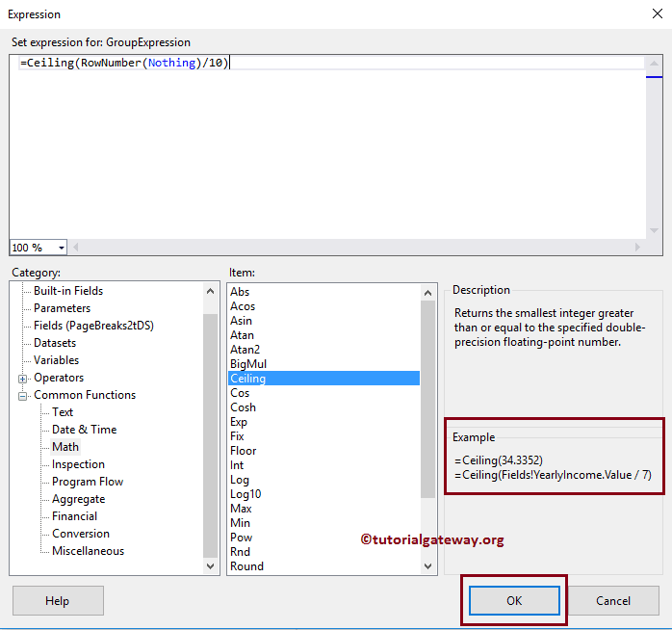This screenshot has height=630, width=672.
Task: Click expression editor scroll-right arrow
Action: (x=637, y=247)
